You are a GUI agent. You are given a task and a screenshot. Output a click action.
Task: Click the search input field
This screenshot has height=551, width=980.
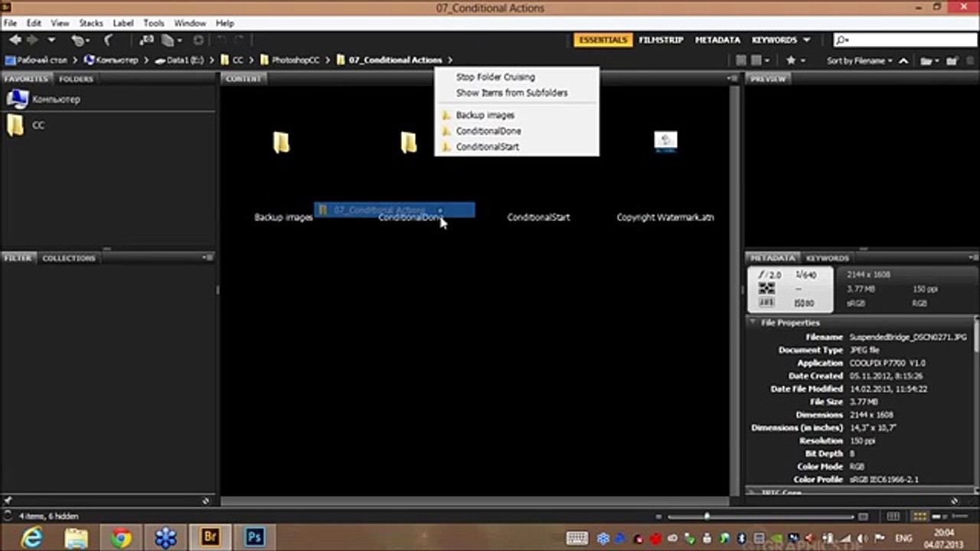tap(907, 40)
